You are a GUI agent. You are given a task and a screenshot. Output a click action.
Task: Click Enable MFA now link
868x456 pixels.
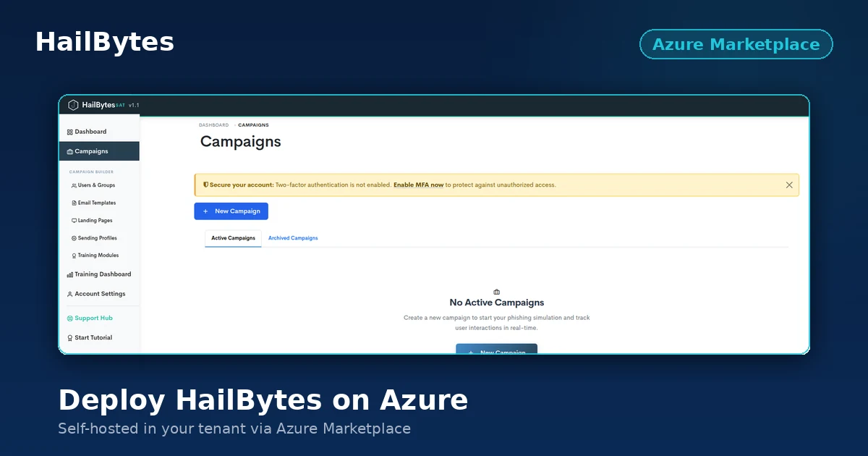pyautogui.click(x=418, y=185)
